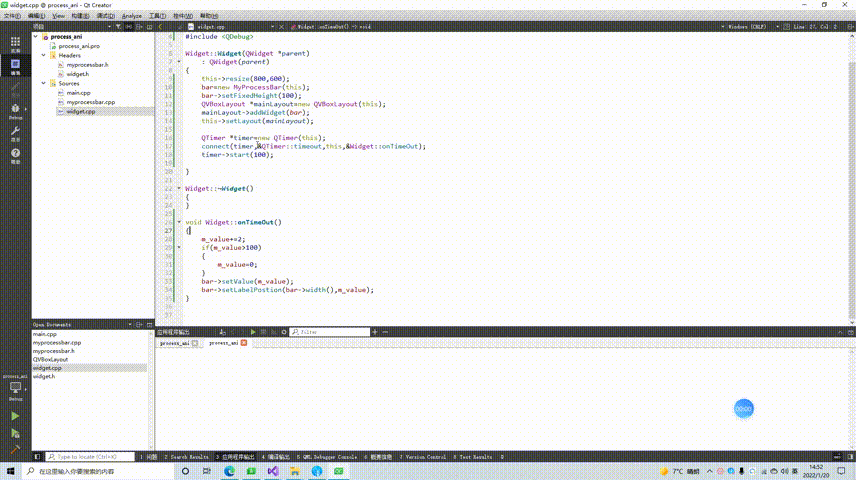Screen dimensions: 856x480
Task: Select main.cpp under Sources
Action: (78, 93)
